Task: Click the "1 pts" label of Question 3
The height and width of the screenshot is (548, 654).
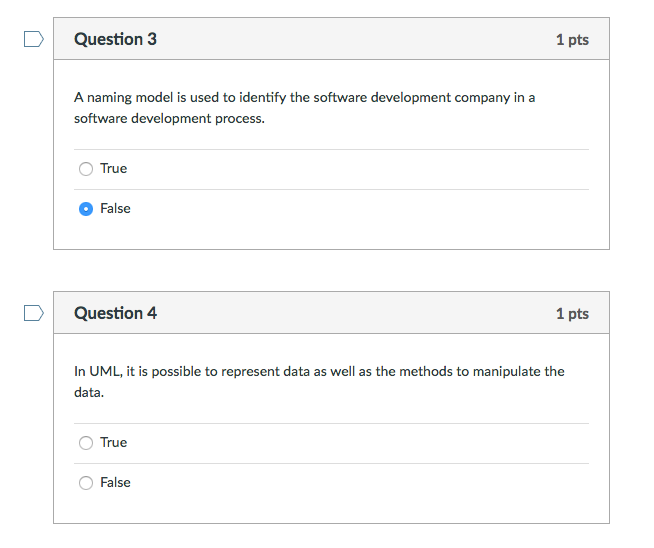Action: point(572,40)
